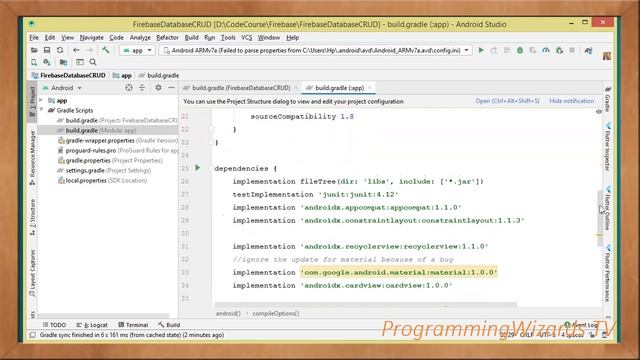The height and width of the screenshot is (360, 640).
Task: Switch to build.gradle (FirebaseDatabaseCRUD) tab
Action: click(x=241, y=88)
